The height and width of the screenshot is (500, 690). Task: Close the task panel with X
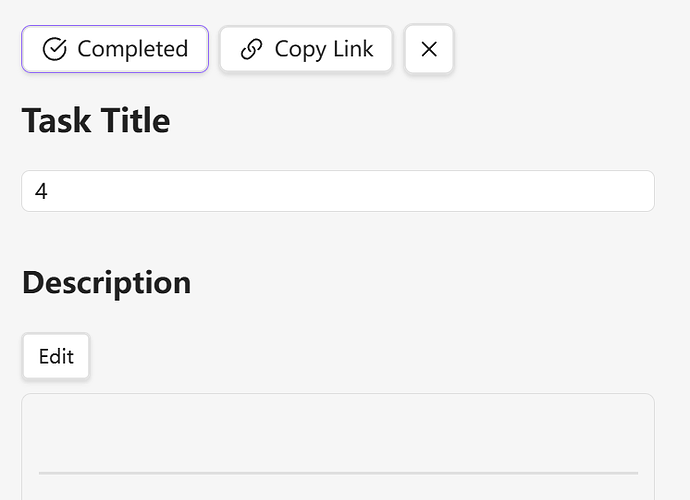429,49
